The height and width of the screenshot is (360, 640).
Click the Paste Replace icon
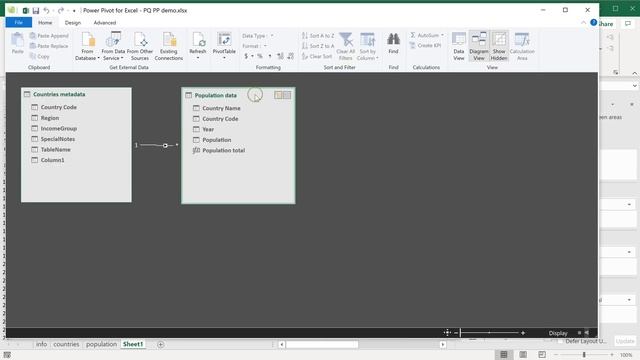click(33, 46)
